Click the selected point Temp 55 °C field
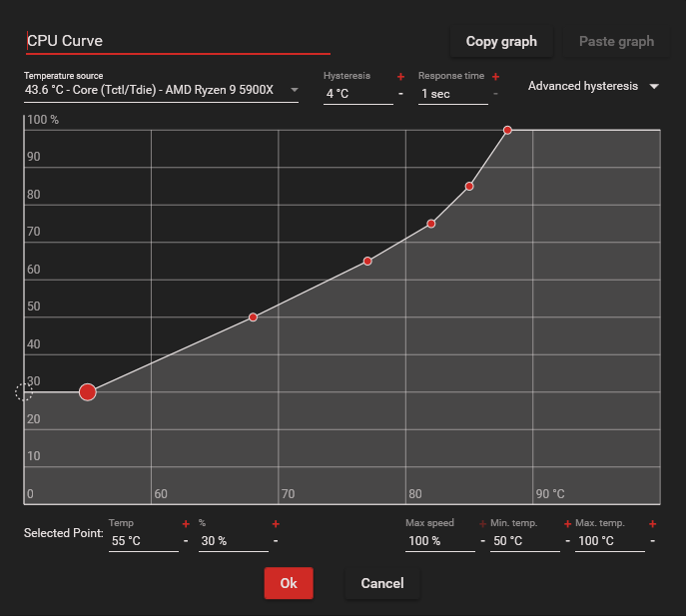Viewport: 686px width, 616px height. click(x=144, y=541)
